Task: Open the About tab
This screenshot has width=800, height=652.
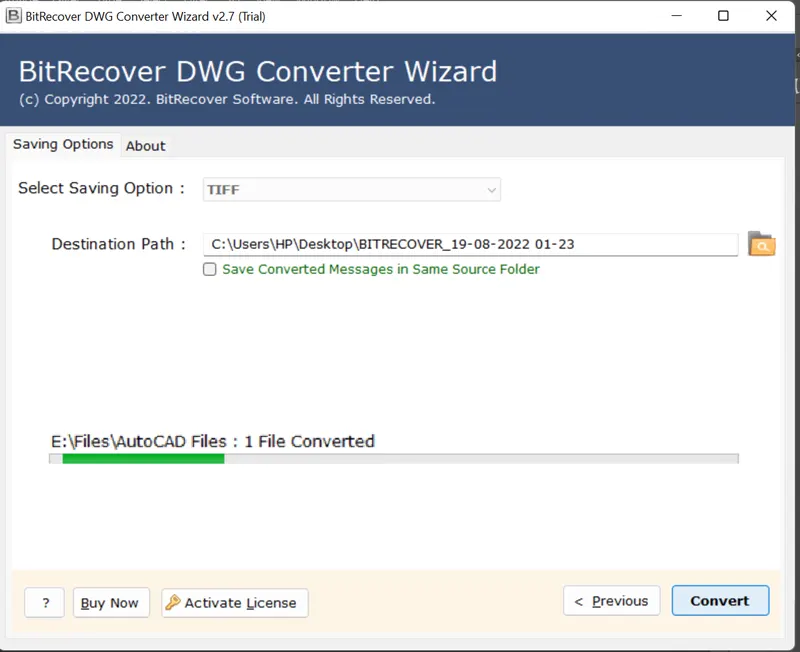Action: tap(145, 146)
